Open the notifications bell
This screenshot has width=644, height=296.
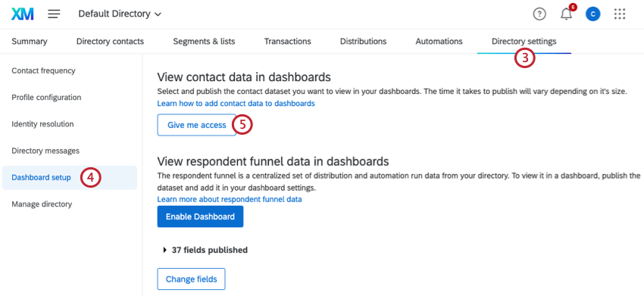click(x=567, y=14)
